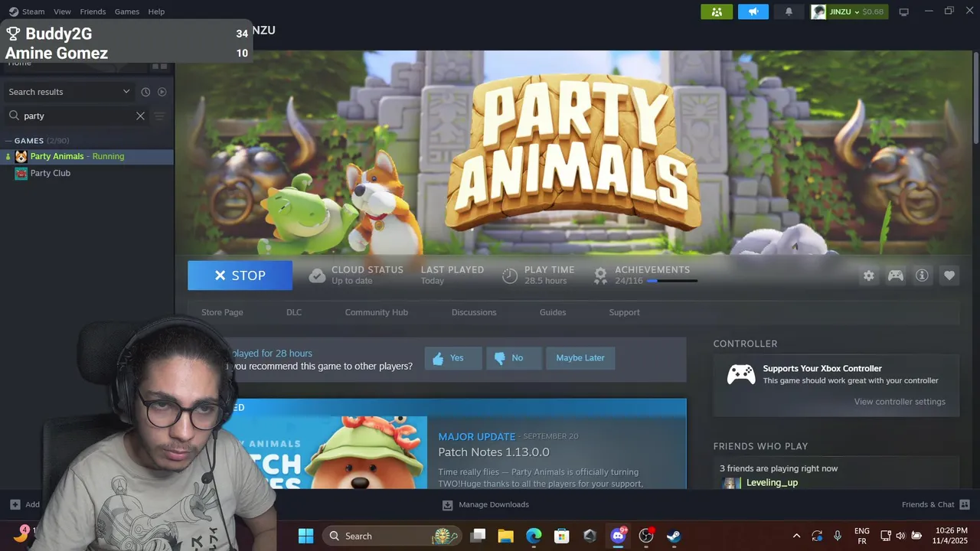Collapse the GAMES category
980x551 pixels.
click(x=37, y=141)
